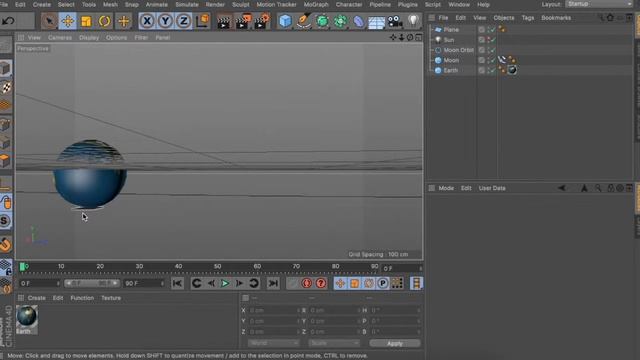This screenshot has height=360, width=640.
Task: Toggle Parameter P keyframe icon
Action: pos(382,283)
